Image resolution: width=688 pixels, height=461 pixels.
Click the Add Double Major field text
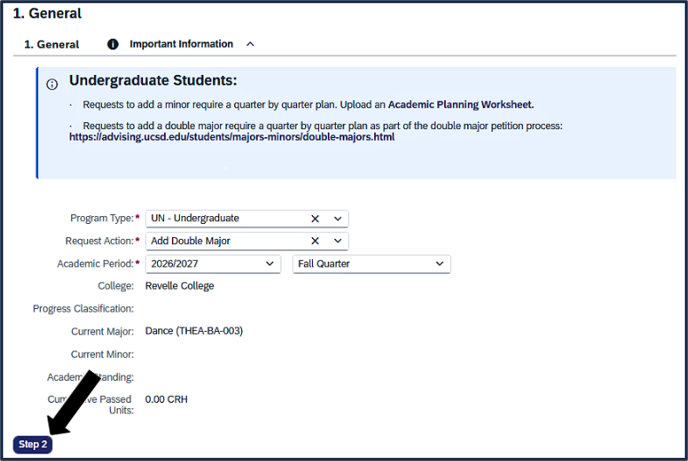(x=190, y=241)
